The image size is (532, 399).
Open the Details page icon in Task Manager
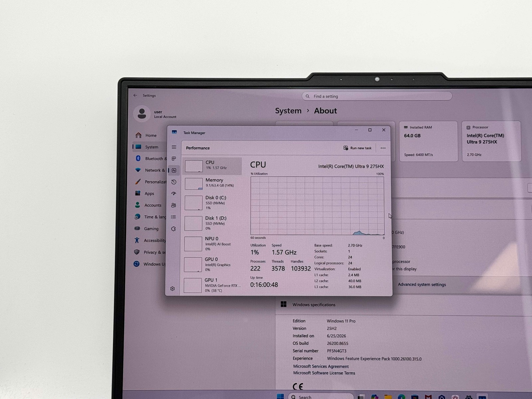click(x=173, y=217)
